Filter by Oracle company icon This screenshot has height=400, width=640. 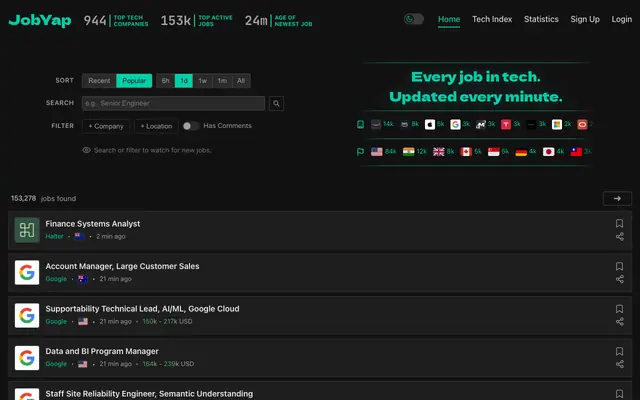click(582, 124)
